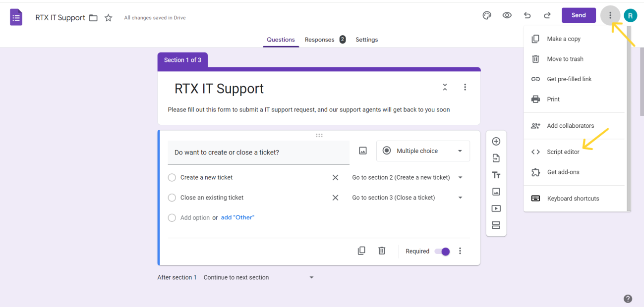Image resolution: width=644 pixels, height=307 pixels.
Task: Open the 'Go to section 2' dropdown
Action: pyautogui.click(x=460, y=177)
